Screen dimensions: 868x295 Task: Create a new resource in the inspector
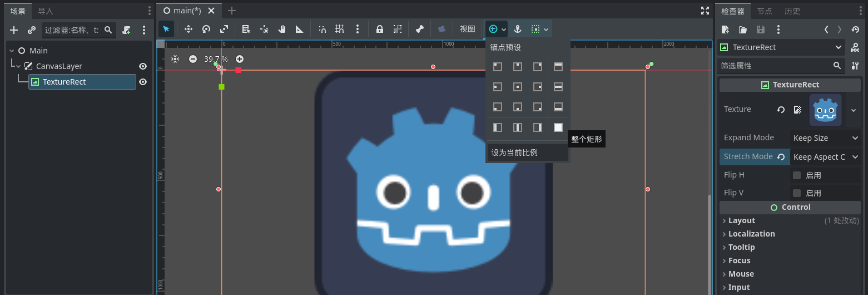(725, 29)
